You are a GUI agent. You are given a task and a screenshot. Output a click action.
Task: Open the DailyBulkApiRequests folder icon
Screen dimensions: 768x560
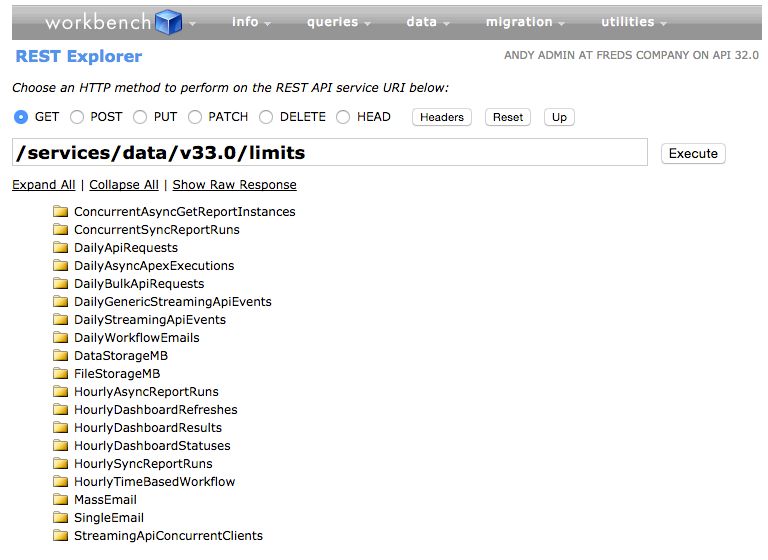[x=60, y=284]
